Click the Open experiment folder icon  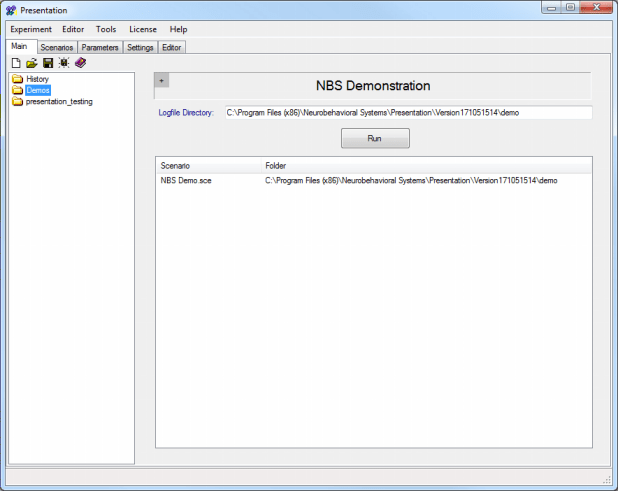[x=32, y=63]
